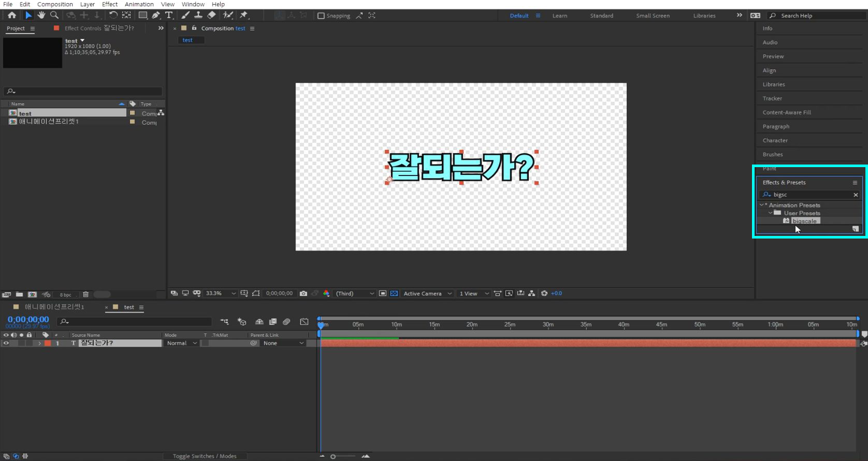Image resolution: width=868 pixels, height=461 pixels.
Task: Create a new composition icon in Project panel
Action: (x=32, y=294)
